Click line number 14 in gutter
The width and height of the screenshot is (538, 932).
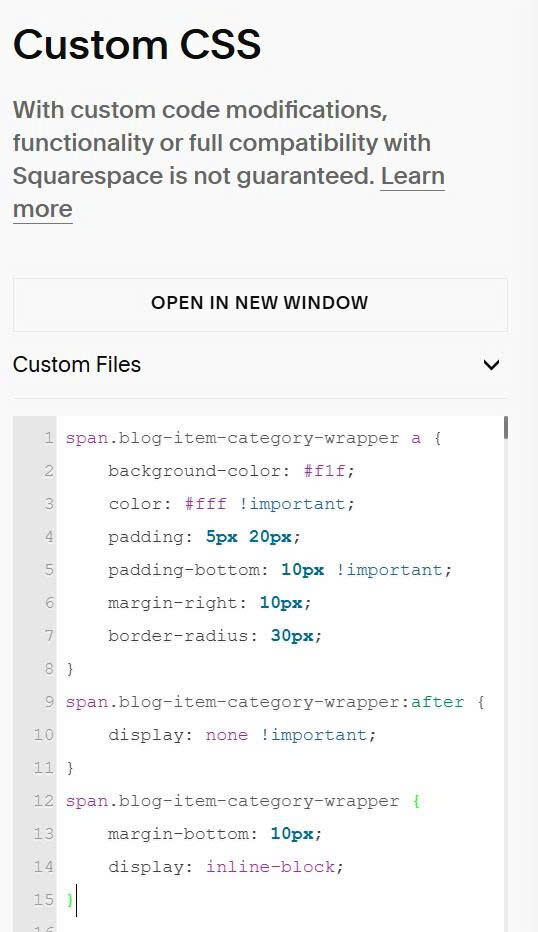pos(43,867)
